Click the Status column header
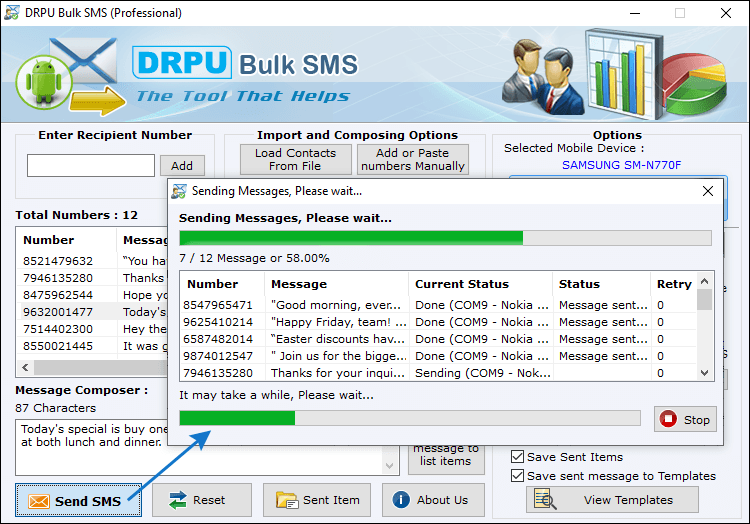 (x=602, y=284)
